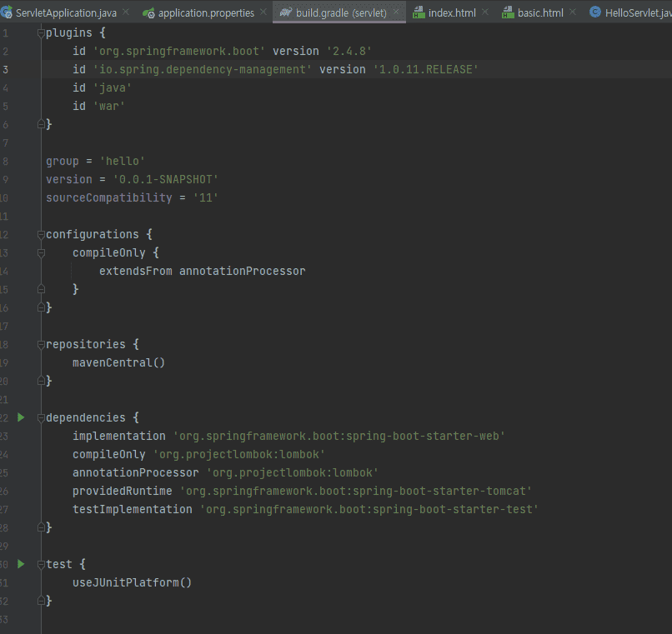Screen dimensions: 672x634
Task: Place cursor in 'org.springframework.boot' plugin id
Action: (178, 51)
